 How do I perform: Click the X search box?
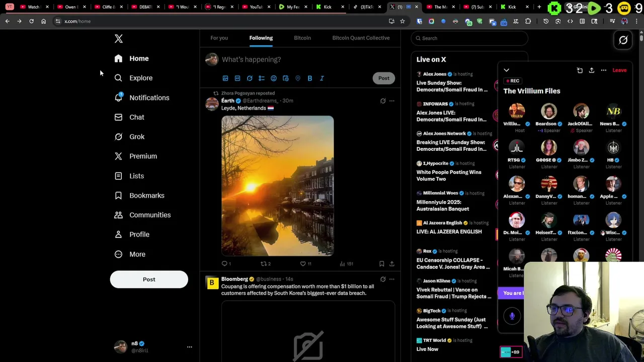coord(469,38)
